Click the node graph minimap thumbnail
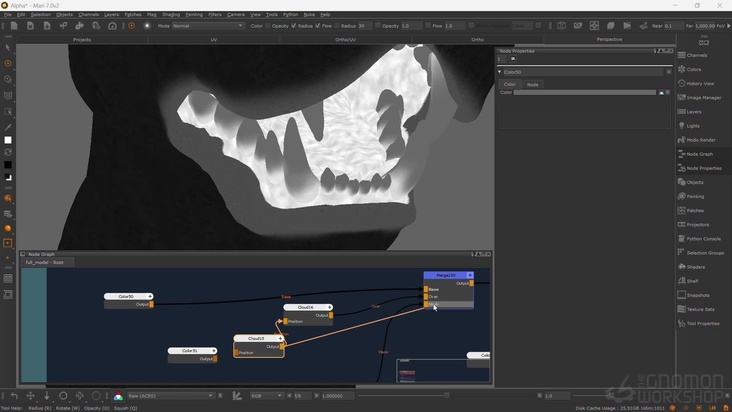Viewport: 732px width, 412px height. [x=443, y=370]
